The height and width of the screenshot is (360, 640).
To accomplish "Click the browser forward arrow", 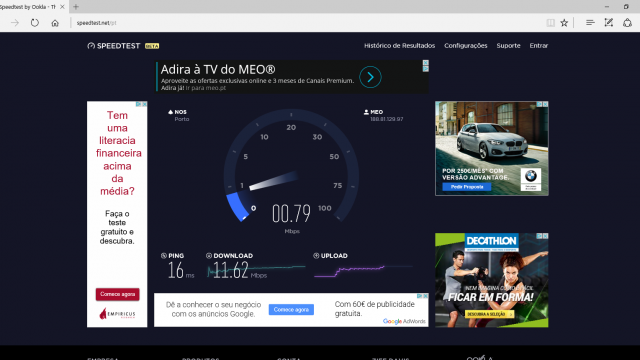I will (15, 23).
